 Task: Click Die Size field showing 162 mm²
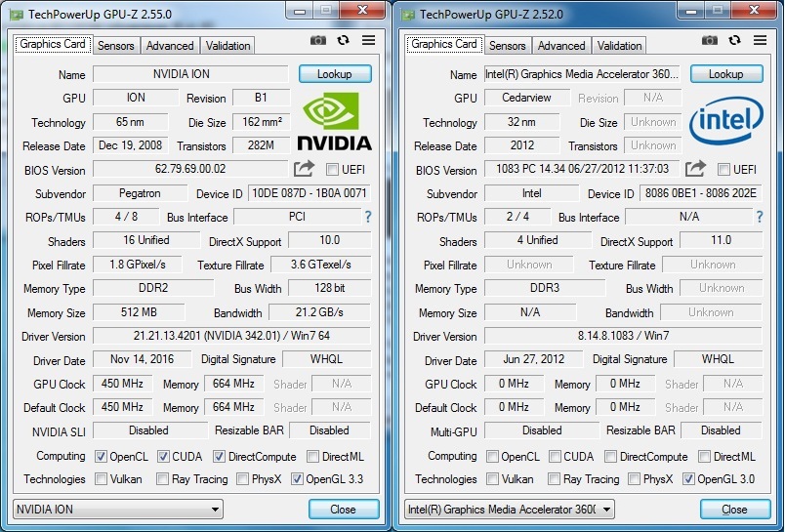point(262,122)
